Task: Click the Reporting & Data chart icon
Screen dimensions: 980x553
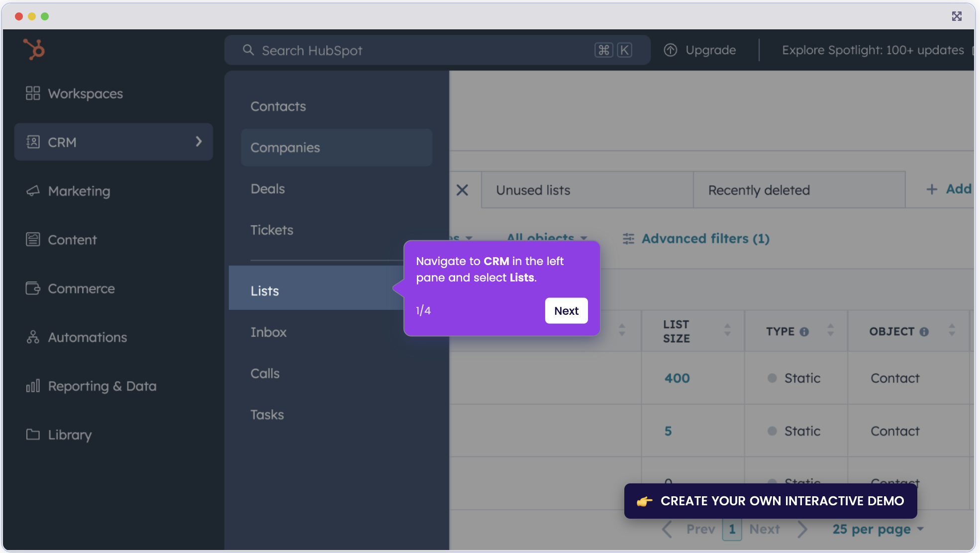Action: 32,386
